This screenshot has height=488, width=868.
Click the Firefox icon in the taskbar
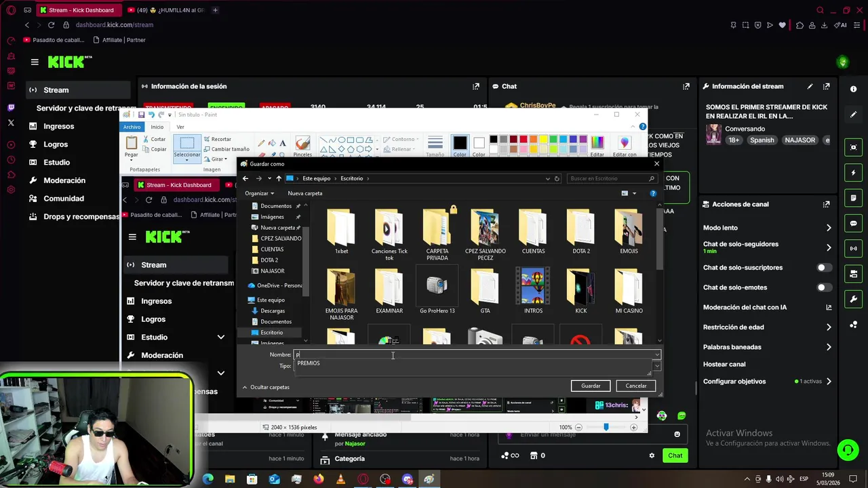coord(319,479)
